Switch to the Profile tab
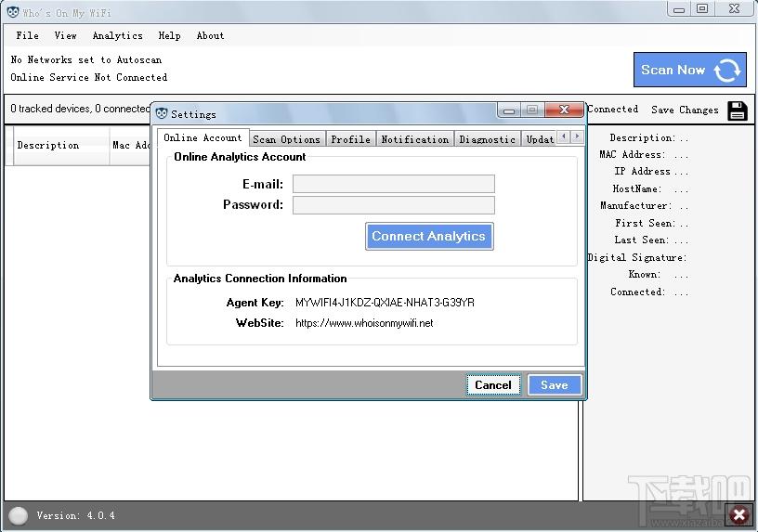Viewport: 758px width, 532px height. [350, 139]
